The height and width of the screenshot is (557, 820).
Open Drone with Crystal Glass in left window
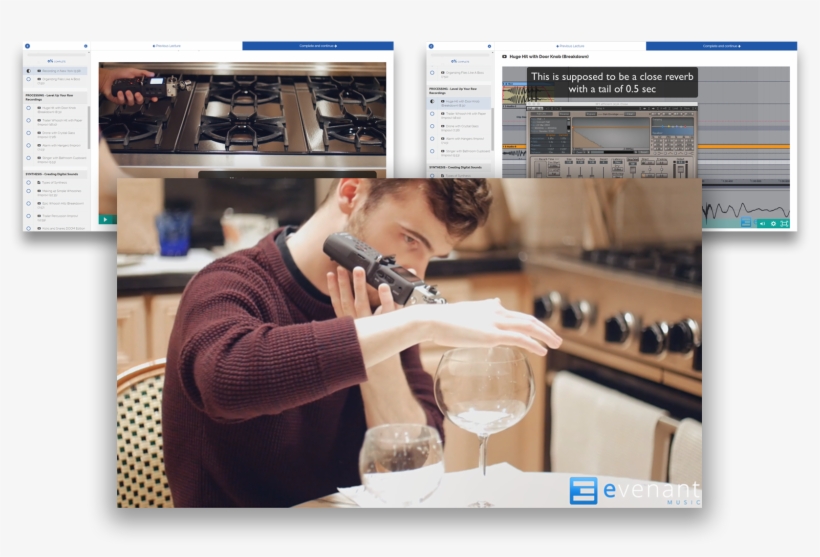coord(56,134)
